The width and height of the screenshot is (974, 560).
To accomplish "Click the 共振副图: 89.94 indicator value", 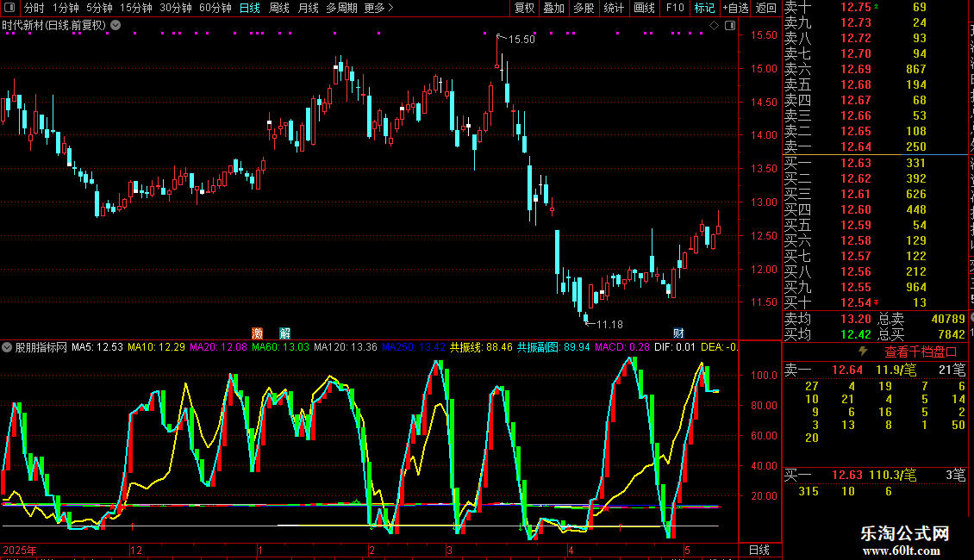I will 553,347.
